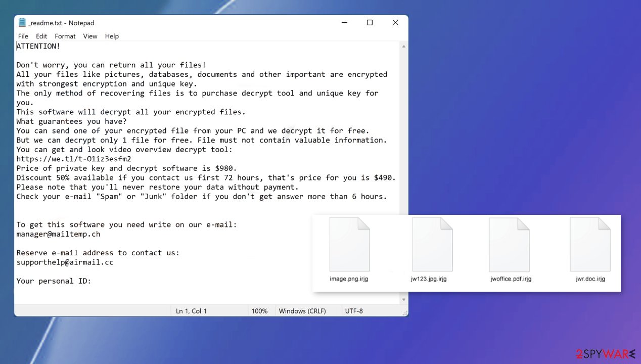Select the jwr.doc.irjg file icon

coord(590,245)
